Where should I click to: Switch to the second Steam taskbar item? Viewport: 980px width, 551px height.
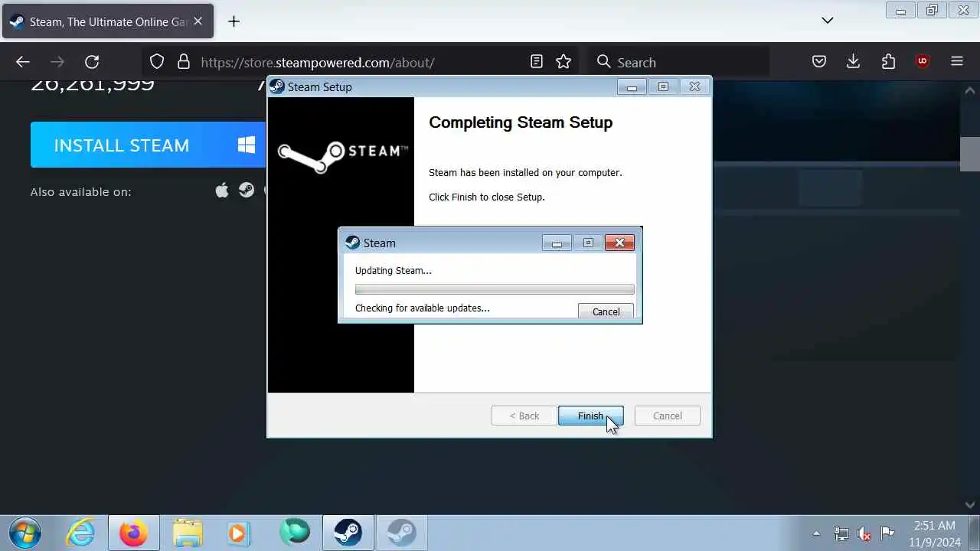[401, 533]
